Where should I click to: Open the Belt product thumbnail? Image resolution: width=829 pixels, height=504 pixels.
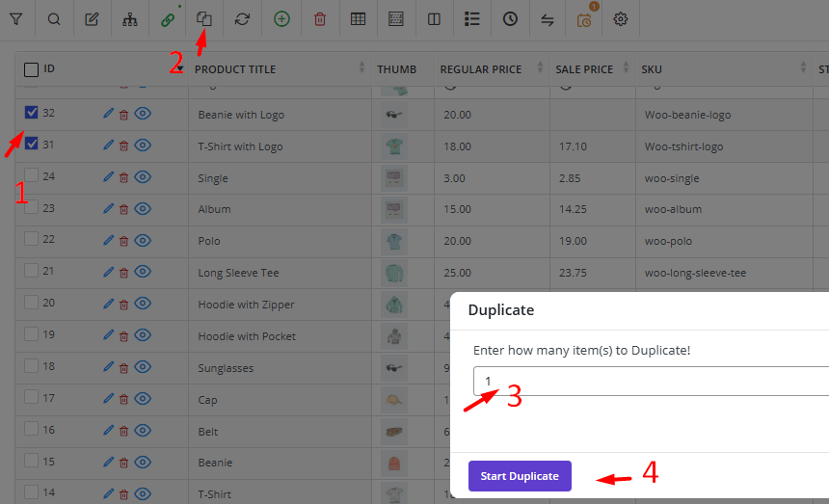[x=394, y=432]
